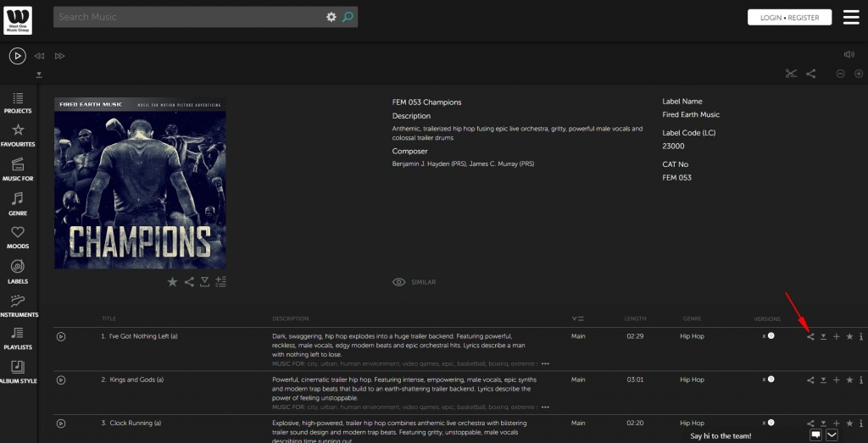Click the magnifier search icon

click(348, 17)
